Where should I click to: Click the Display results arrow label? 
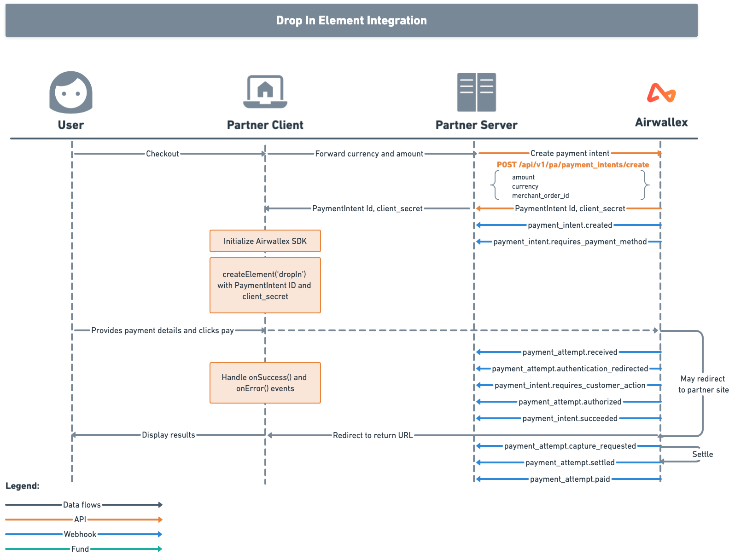(168, 435)
